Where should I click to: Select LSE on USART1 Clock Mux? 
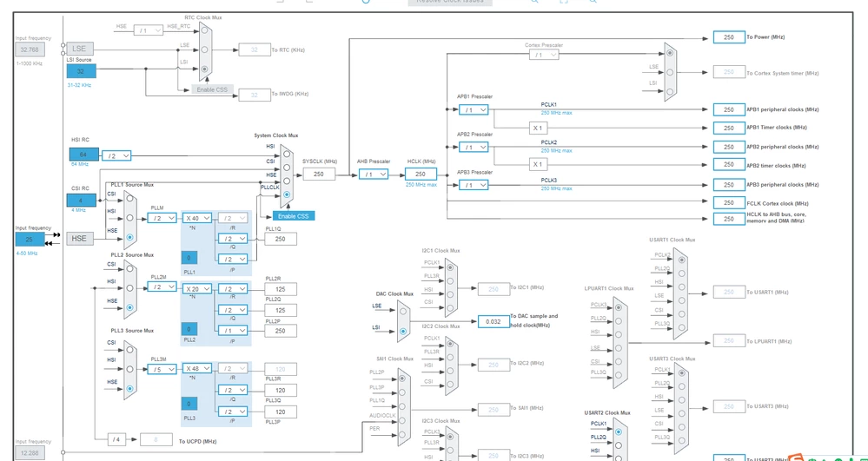coord(682,300)
